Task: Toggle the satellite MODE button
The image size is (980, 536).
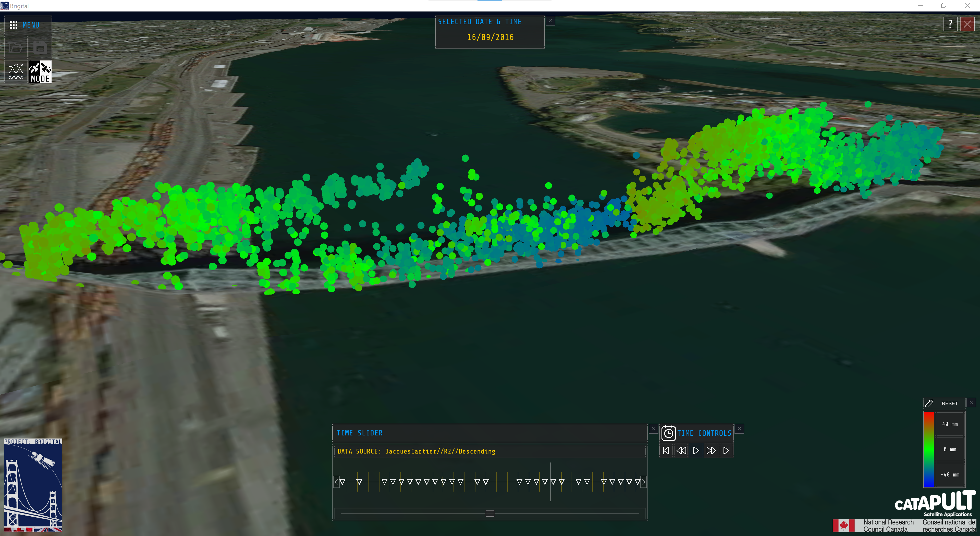Action: 40,71
